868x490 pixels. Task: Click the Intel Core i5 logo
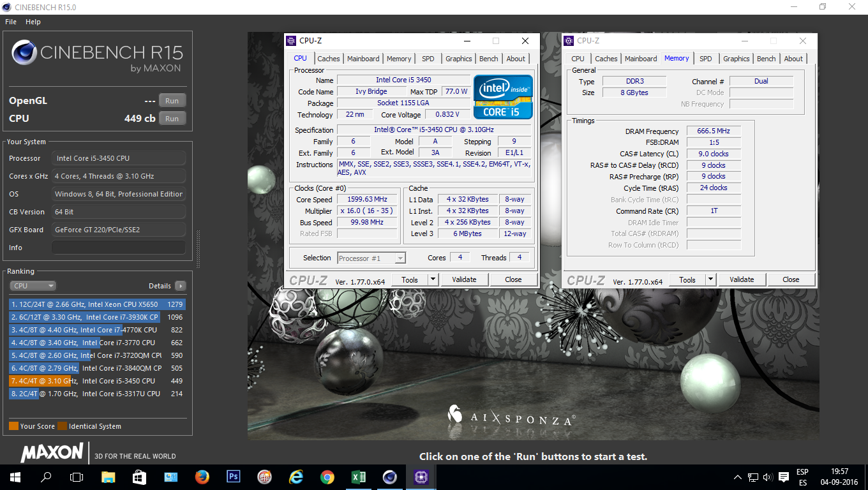click(x=503, y=97)
